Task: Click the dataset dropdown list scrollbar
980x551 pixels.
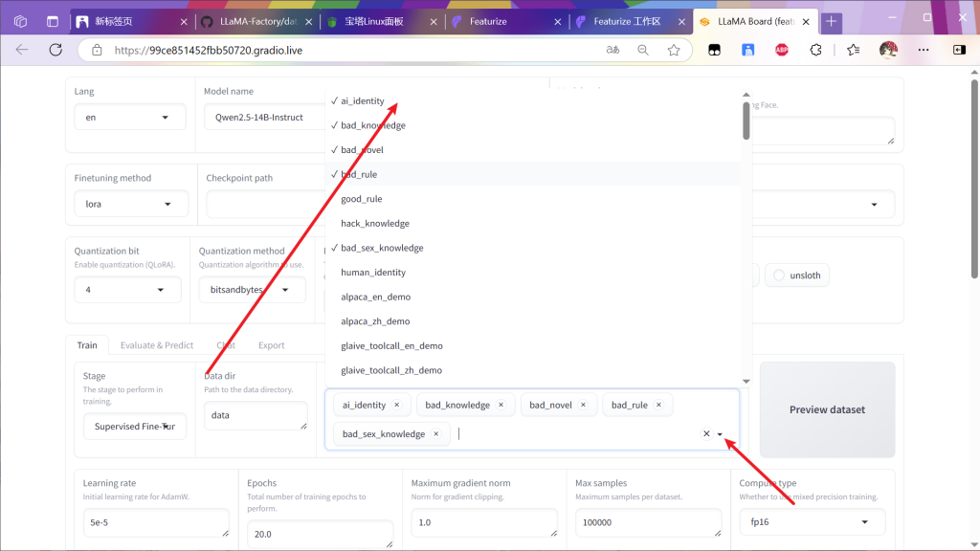Action: 746,121
